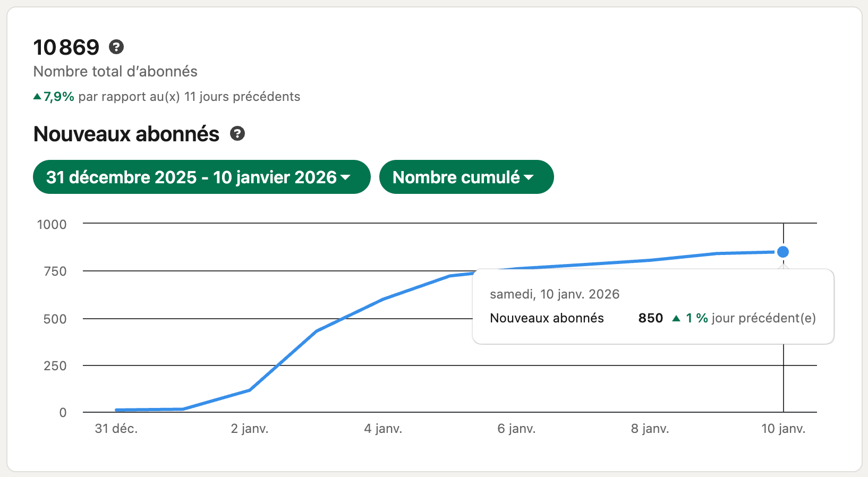Screen dimensions: 868x477
Task: Click the Nombre total d'abonnés label
Action: [x=115, y=71]
